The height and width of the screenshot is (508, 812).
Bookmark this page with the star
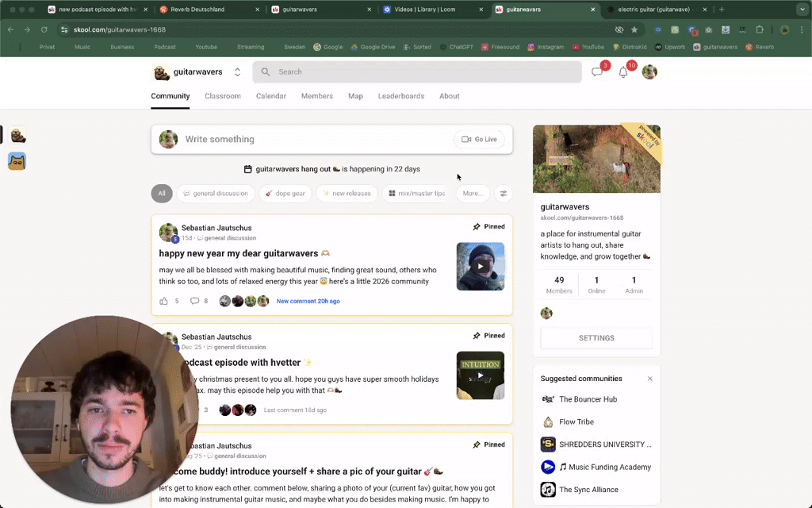coord(634,29)
